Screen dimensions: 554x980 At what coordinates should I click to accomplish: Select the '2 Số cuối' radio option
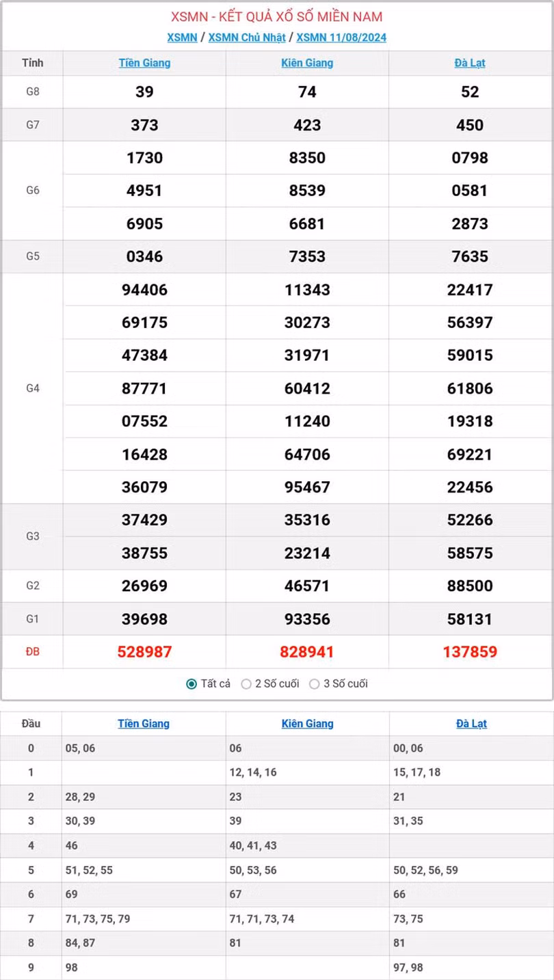pyautogui.click(x=247, y=684)
